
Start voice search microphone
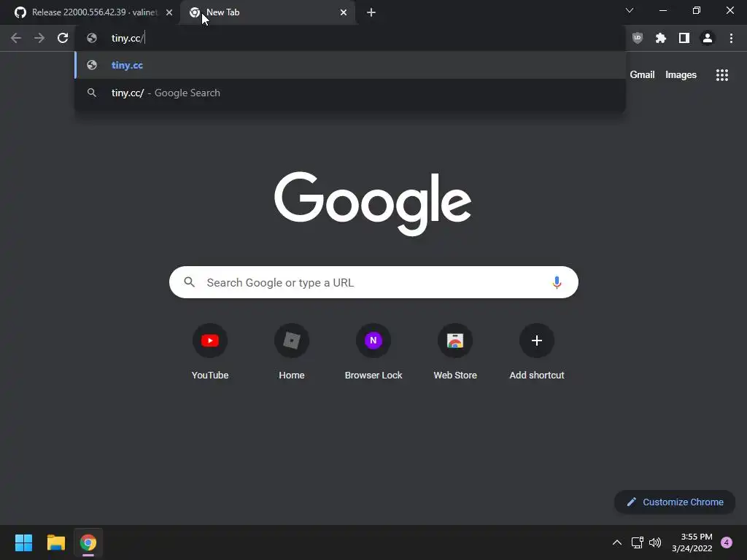(x=557, y=282)
